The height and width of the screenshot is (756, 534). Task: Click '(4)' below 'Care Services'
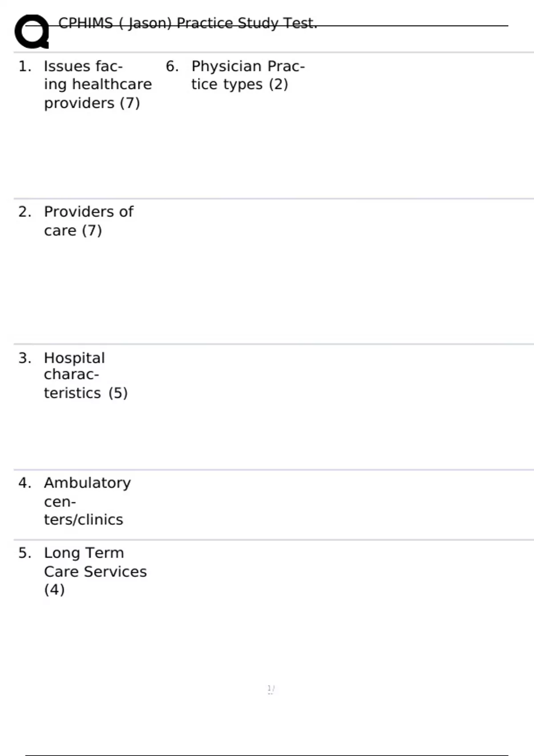[54, 590]
